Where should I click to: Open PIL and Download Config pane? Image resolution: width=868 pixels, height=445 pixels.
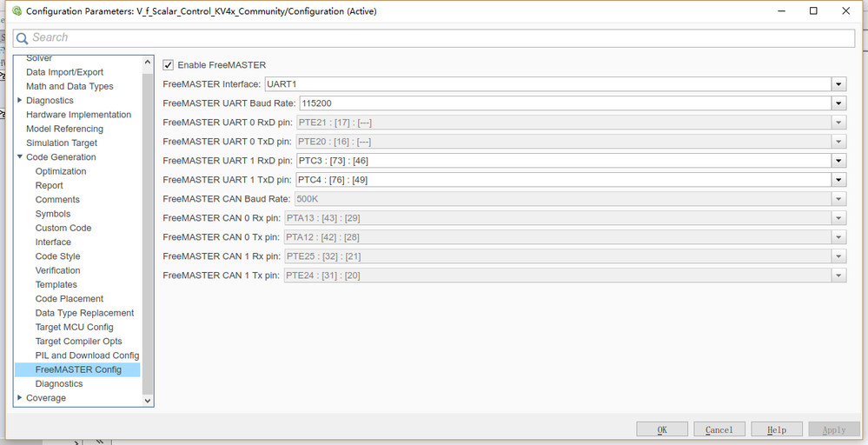tap(88, 355)
